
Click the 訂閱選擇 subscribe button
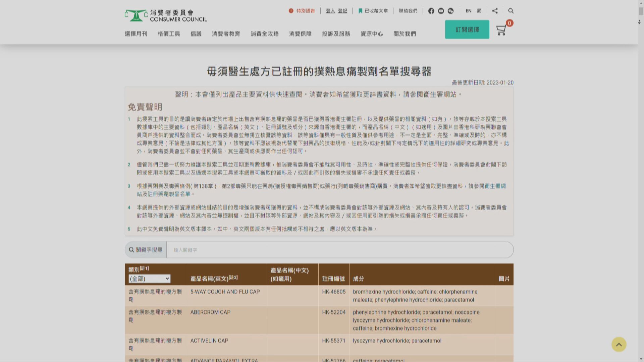point(467,29)
